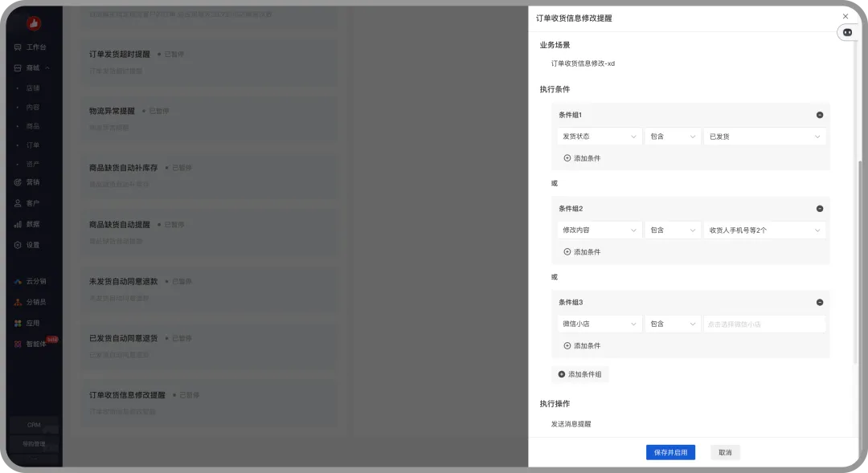Remove 条件组1 with its minus icon
The height and width of the screenshot is (473, 868).
tap(820, 115)
